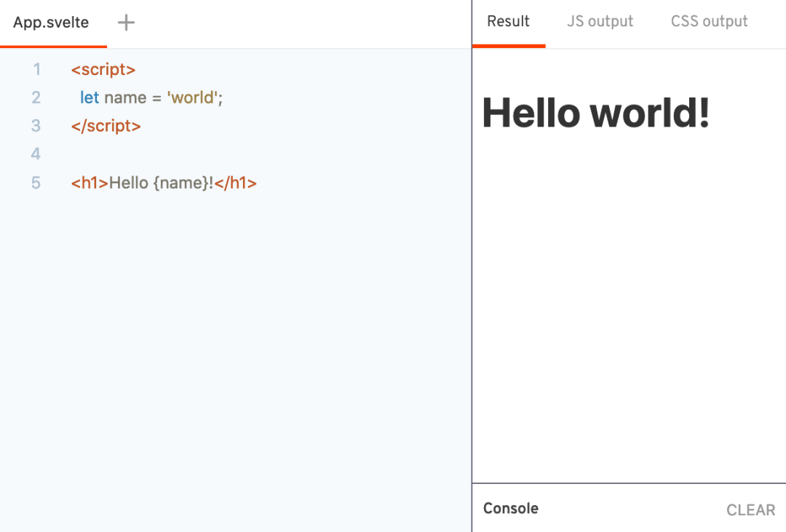Click line number 4 in the gutter
786x532 pixels.
pyautogui.click(x=36, y=154)
